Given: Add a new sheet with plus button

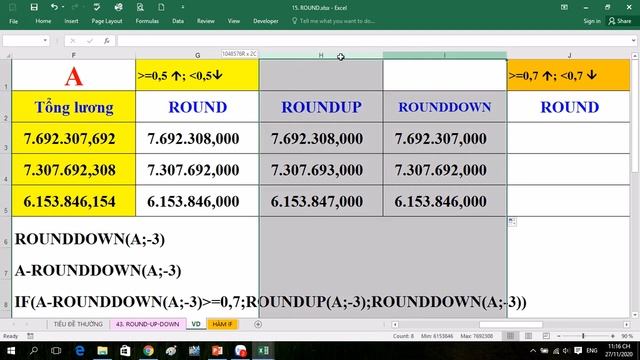Looking at the screenshot, I should pyautogui.click(x=258, y=324).
